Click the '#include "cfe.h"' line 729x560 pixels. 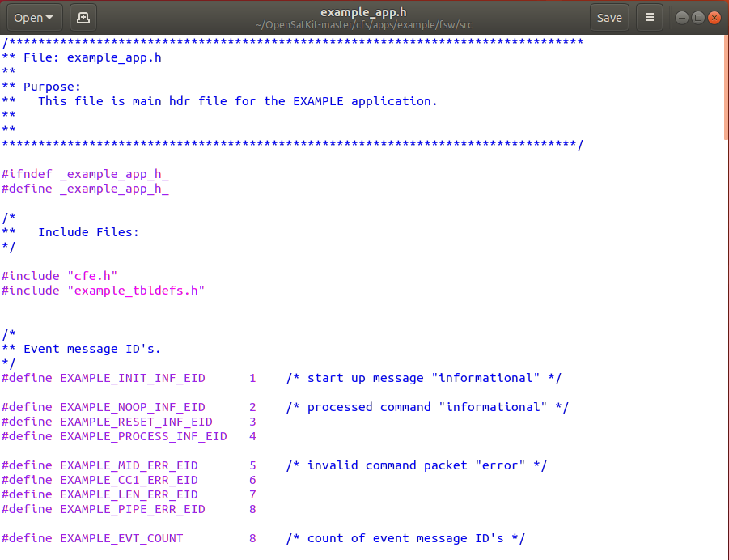[59, 276]
